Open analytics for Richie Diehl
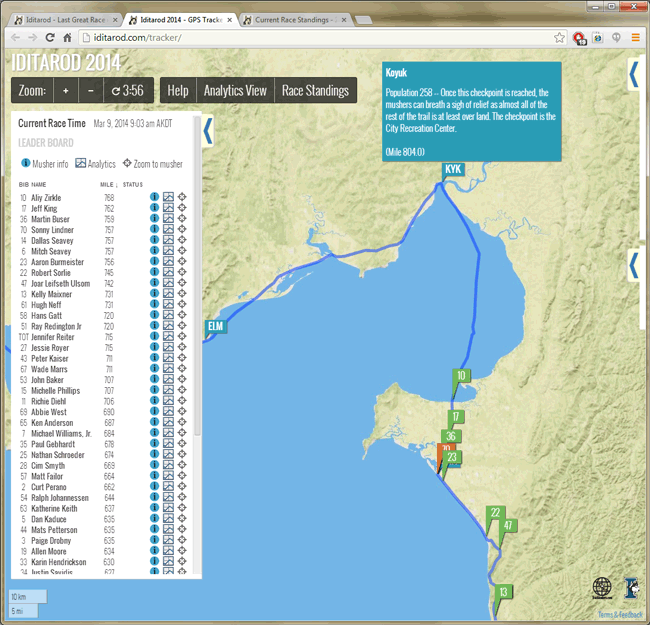This screenshot has width=650, height=625. pos(168,401)
